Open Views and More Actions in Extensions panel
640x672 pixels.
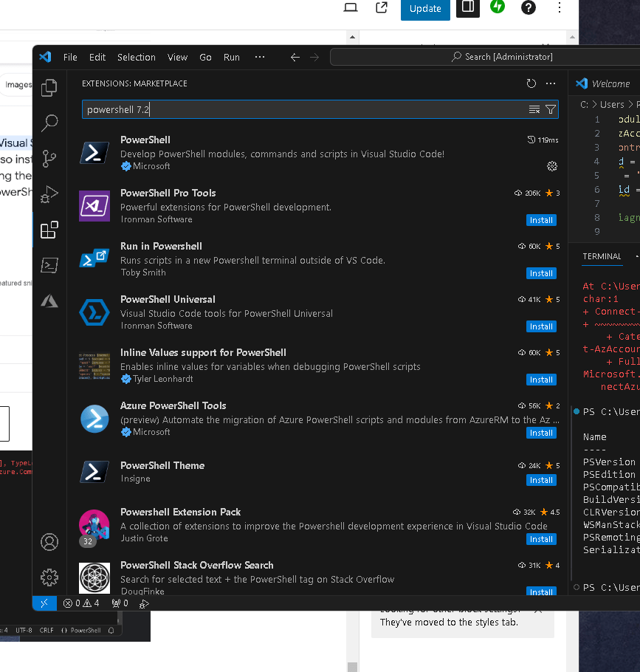[551, 83]
